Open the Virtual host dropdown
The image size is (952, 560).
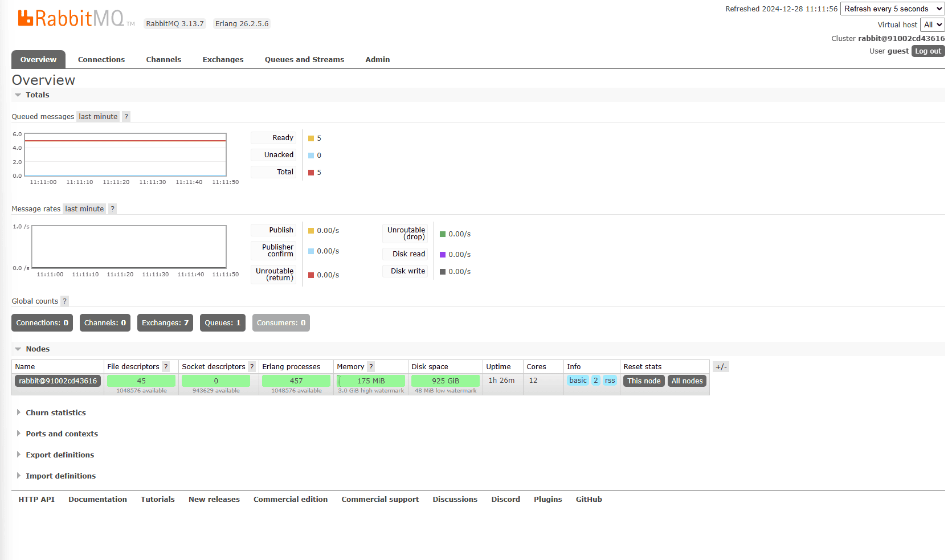(933, 24)
